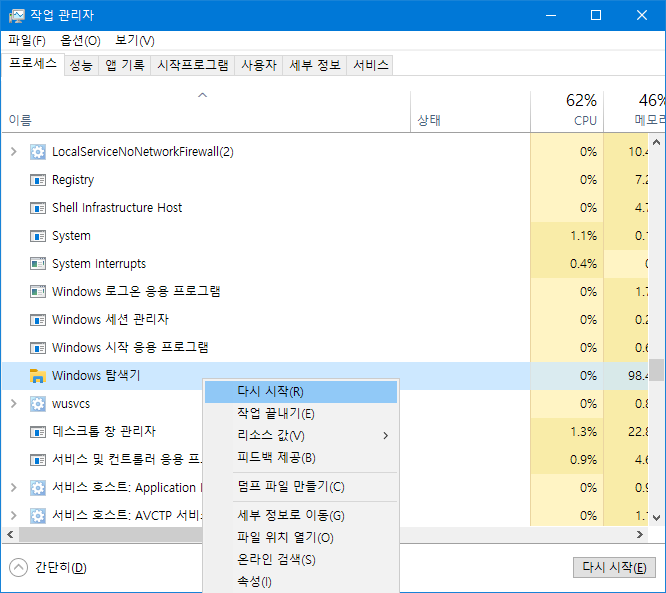The height and width of the screenshot is (593, 666).
Task: Click the Windows 탐색기 folder icon
Action: click(x=38, y=376)
